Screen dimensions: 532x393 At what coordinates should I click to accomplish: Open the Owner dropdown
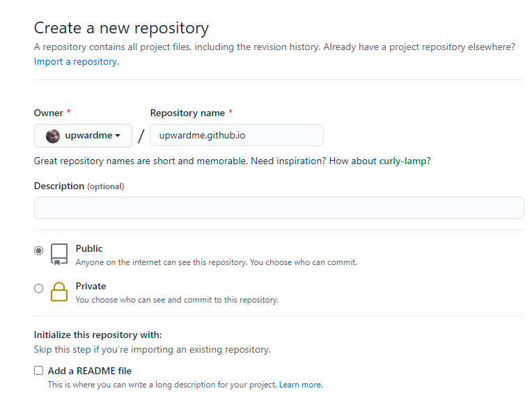(x=83, y=136)
